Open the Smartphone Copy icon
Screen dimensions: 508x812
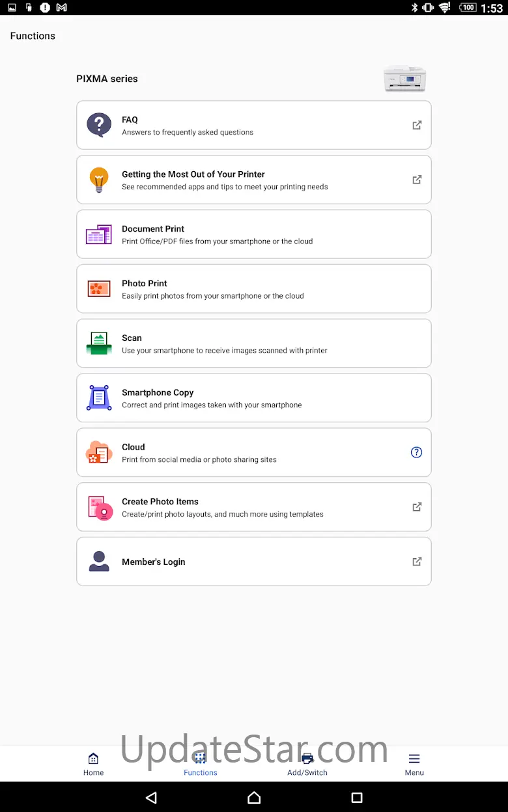(x=99, y=398)
